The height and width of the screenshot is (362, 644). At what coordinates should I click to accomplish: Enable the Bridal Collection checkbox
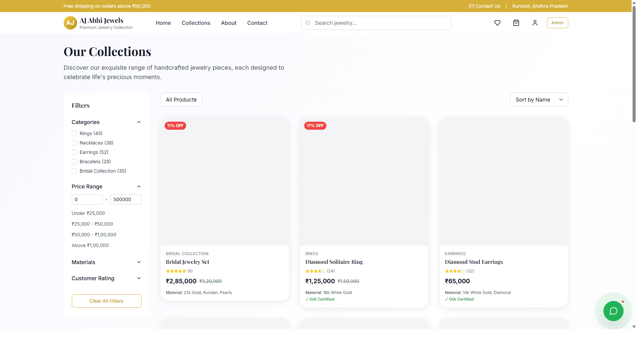coord(74,171)
